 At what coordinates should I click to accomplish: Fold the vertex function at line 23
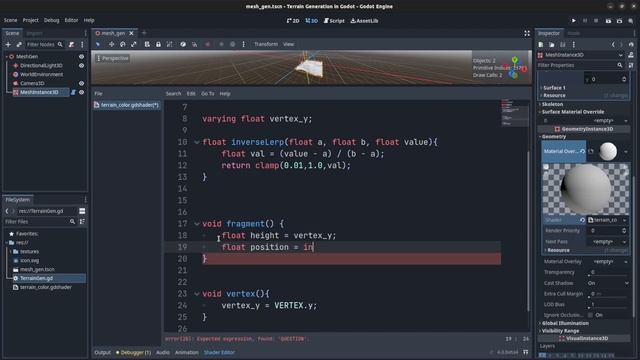point(197,294)
